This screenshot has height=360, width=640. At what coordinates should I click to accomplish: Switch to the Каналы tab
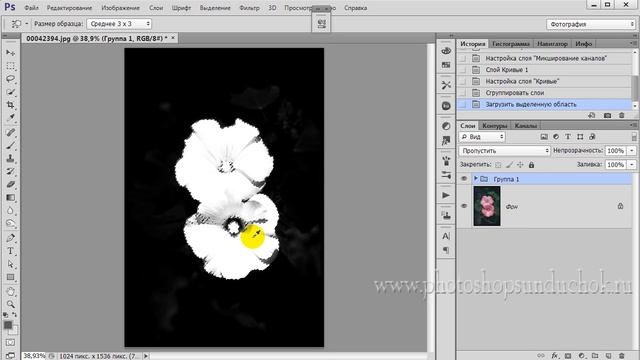(525, 125)
